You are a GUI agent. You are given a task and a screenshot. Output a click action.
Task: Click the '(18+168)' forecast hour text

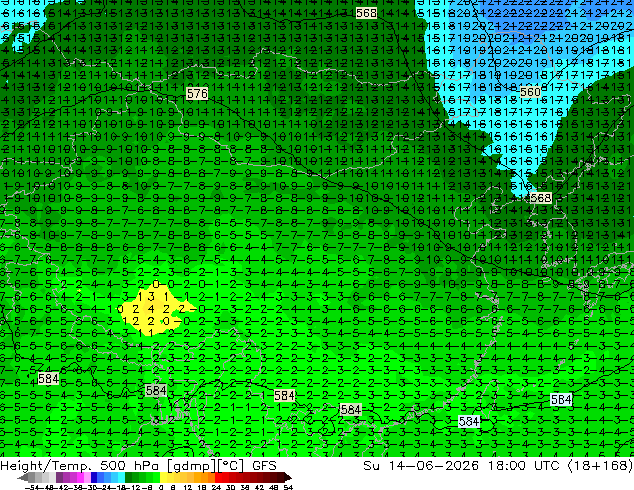pos(600,466)
